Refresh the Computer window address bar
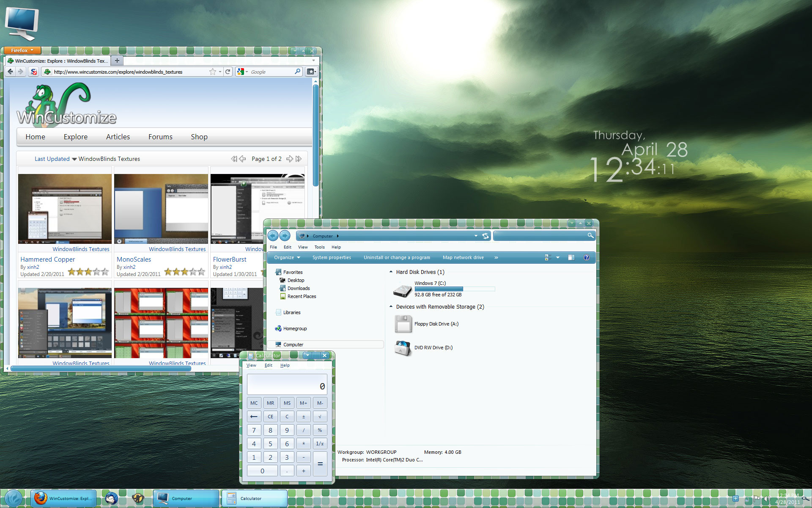 click(486, 236)
